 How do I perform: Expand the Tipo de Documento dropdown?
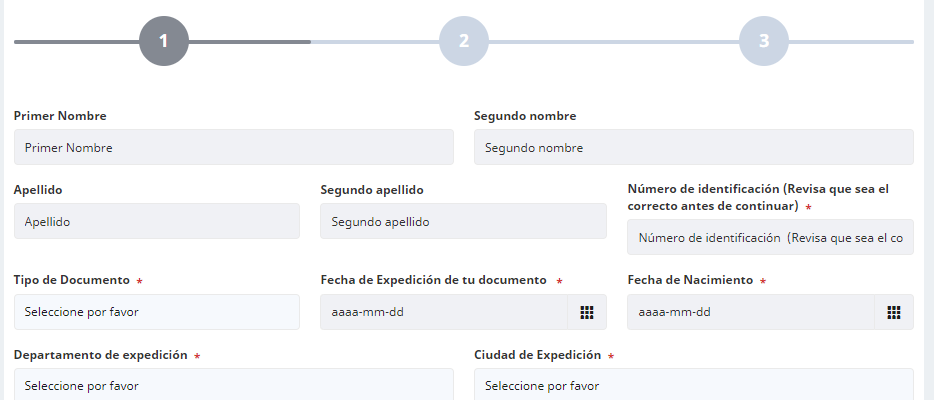click(157, 312)
